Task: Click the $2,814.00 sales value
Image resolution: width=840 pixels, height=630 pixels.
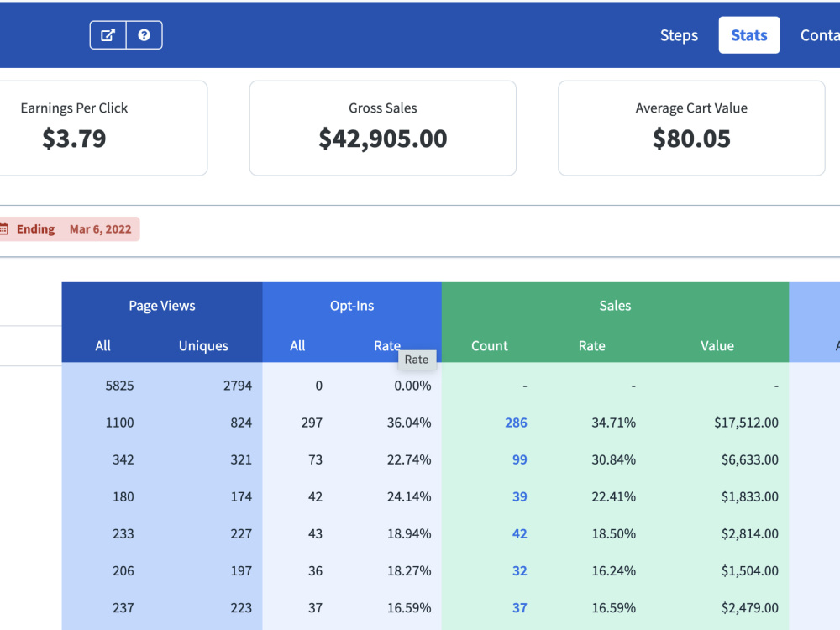Action: click(x=750, y=533)
